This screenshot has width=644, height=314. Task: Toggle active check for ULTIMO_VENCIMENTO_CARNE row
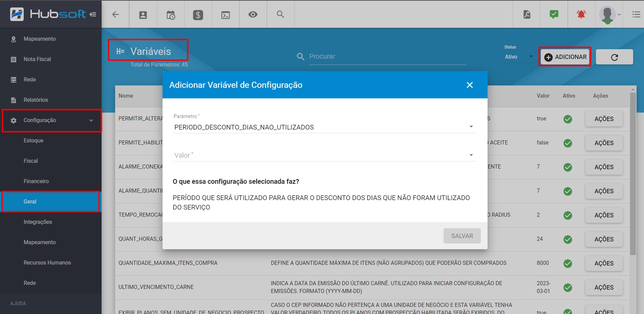[x=568, y=288]
